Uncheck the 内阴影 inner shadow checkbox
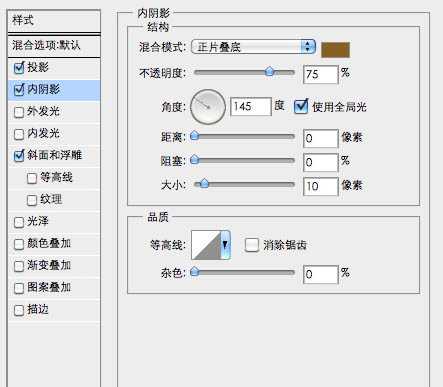Screen dimensions: 443x387 tap(19, 90)
